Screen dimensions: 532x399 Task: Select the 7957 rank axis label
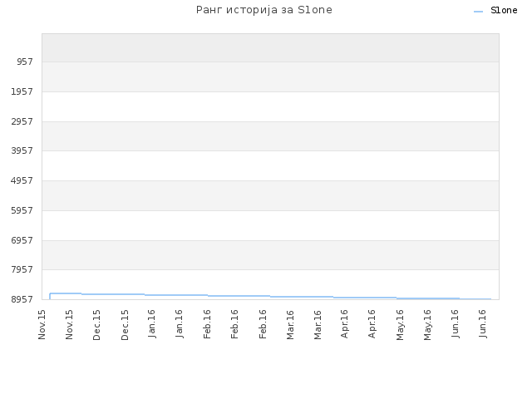tap(22, 269)
